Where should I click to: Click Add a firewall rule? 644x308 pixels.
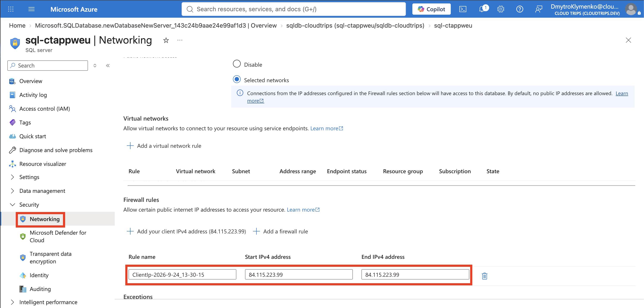(x=280, y=231)
